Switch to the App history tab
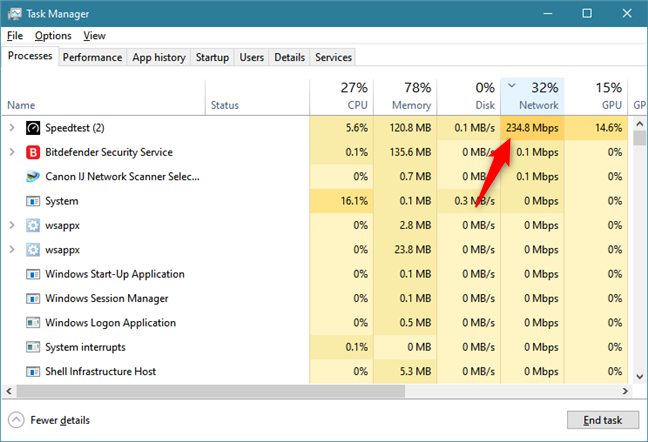Screen dimensions: 648x442 click(x=159, y=57)
